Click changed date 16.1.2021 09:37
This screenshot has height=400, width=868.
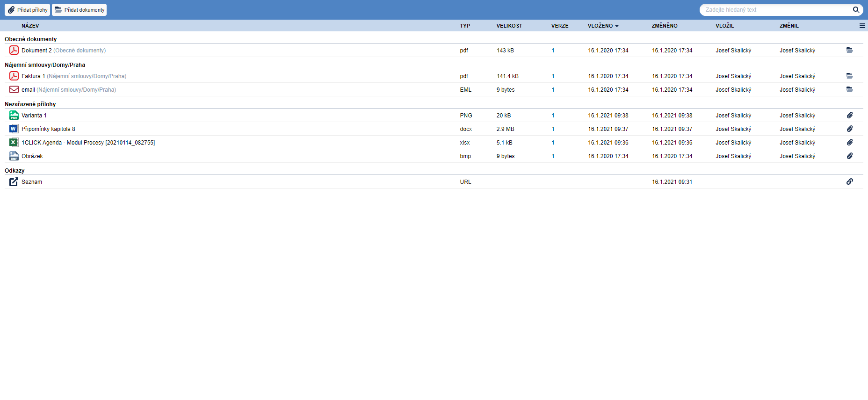click(672, 129)
